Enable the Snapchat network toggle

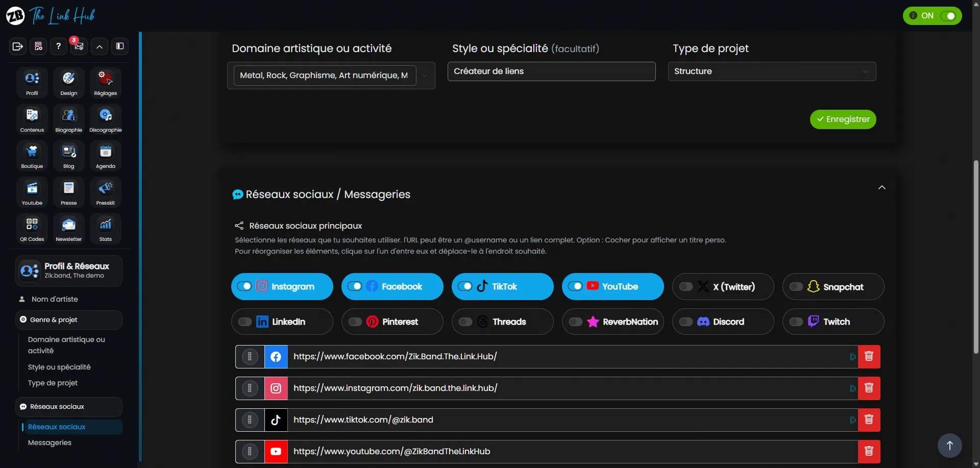coord(796,287)
